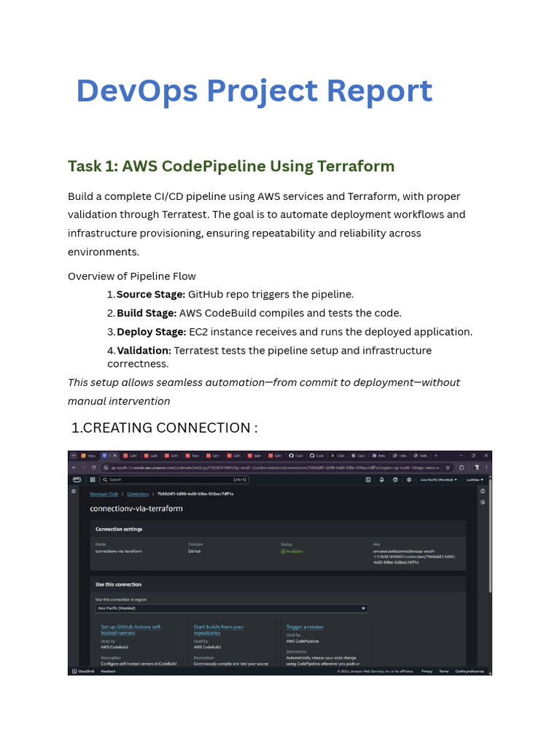Click the AWS logo in console header
The height and width of the screenshot is (747, 560).
pyautogui.click(x=77, y=479)
